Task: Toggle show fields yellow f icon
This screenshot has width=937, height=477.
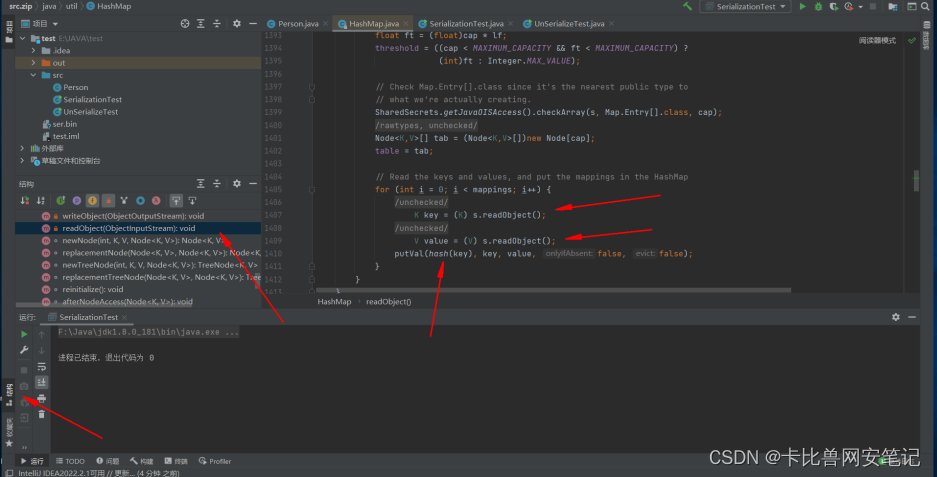Action: (x=92, y=201)
